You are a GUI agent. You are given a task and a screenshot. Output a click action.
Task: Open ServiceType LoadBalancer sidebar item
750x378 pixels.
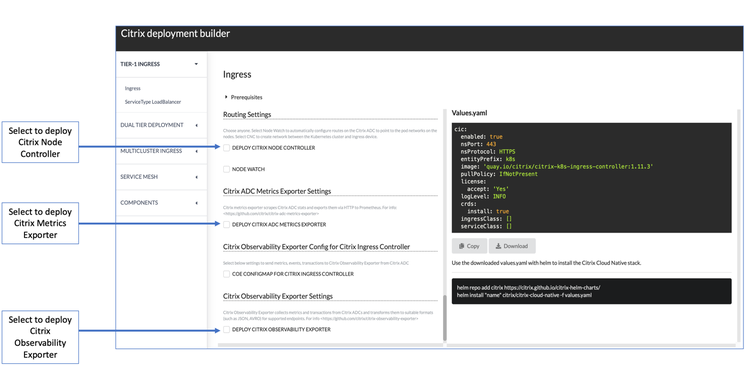(x=153, y=102)
